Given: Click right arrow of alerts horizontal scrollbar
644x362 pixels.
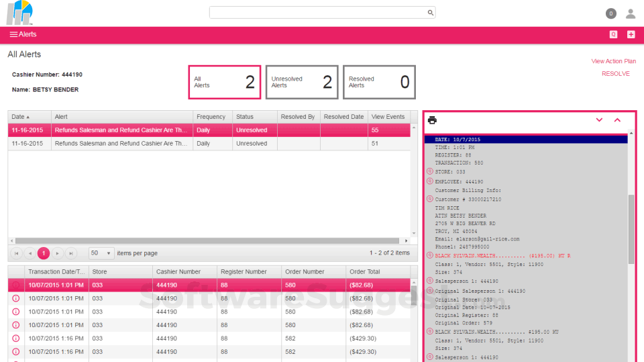Looking at the screenshot, I should 407,240.
